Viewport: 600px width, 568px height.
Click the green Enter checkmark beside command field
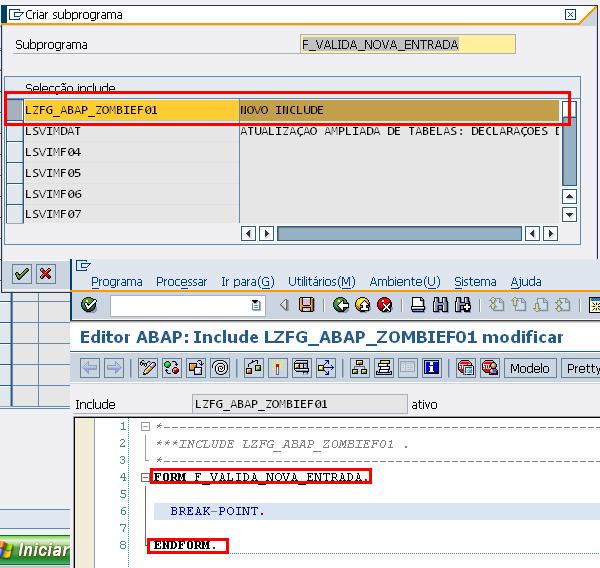click(x=89, y=305)
